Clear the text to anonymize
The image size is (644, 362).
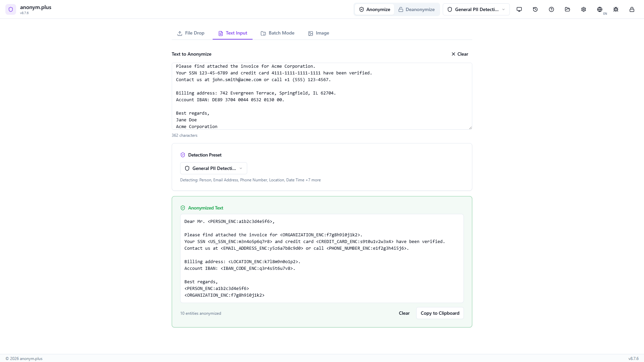coord(459,54)
